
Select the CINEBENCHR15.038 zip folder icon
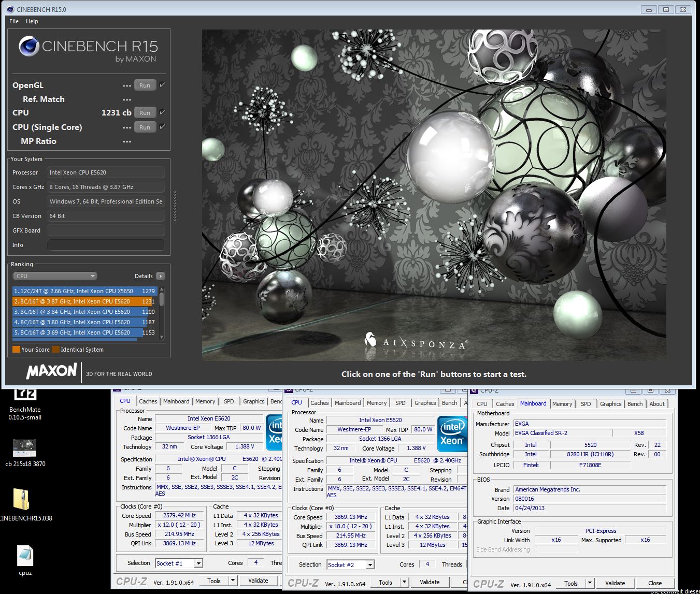pyautogui.click(x=22, y=504)
